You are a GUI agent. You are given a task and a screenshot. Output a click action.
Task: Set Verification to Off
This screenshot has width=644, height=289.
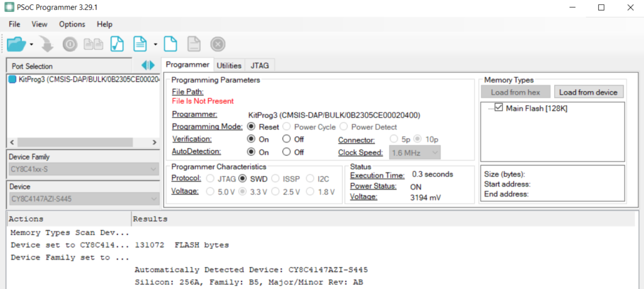click(x=287, y=139)
